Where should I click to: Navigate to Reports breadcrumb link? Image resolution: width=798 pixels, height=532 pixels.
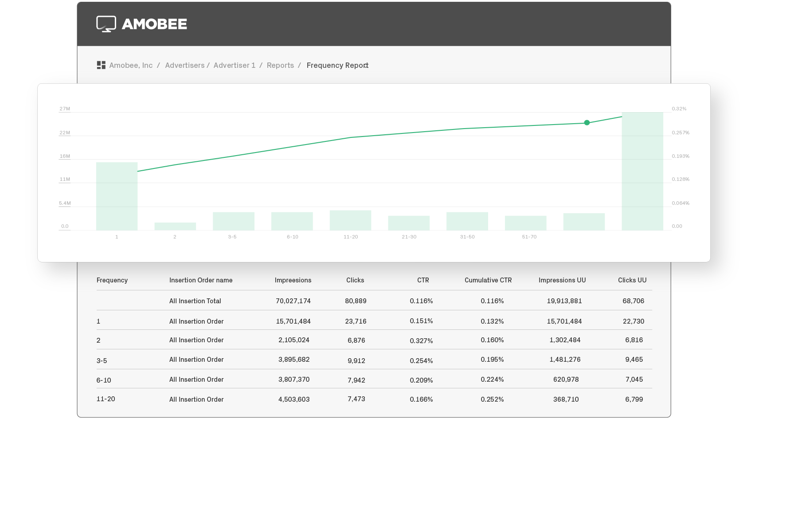point(280,65)
